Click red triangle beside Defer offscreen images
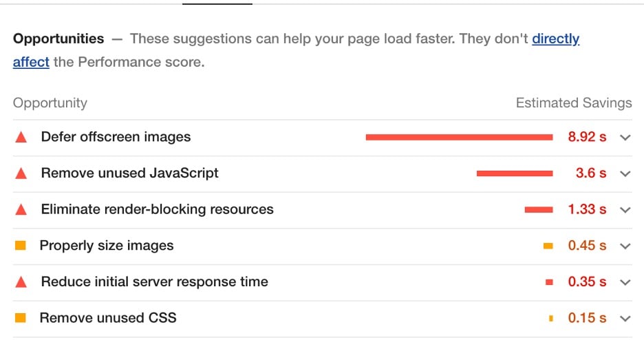The width and height of the screenshot is (644, 340). click(21, 137)
